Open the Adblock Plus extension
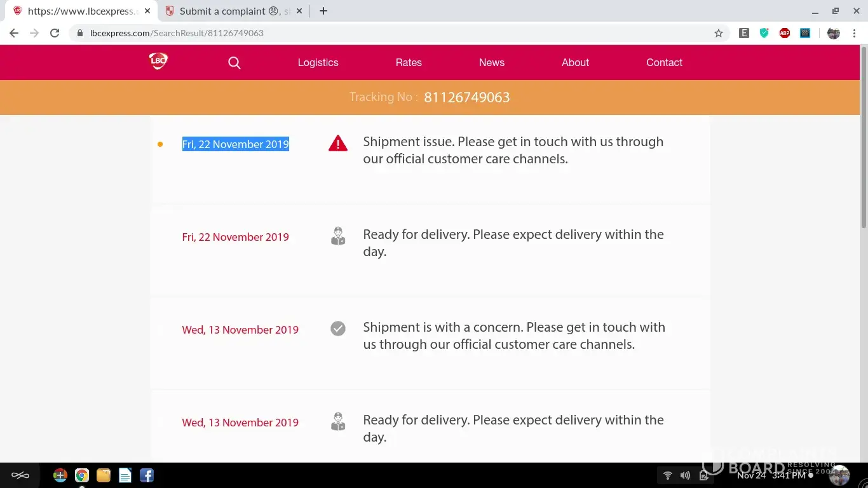The image size is (868, 488). [x=785, y=33]
